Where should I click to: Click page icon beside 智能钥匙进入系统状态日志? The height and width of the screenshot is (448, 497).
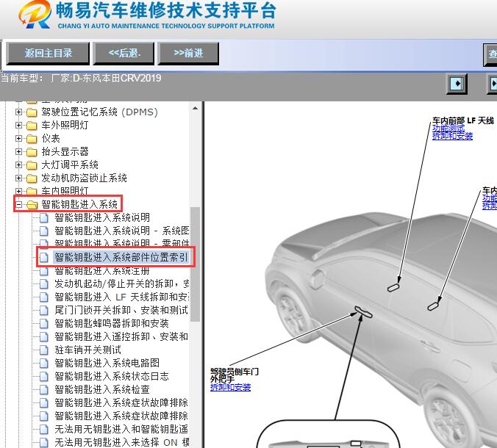43,377
